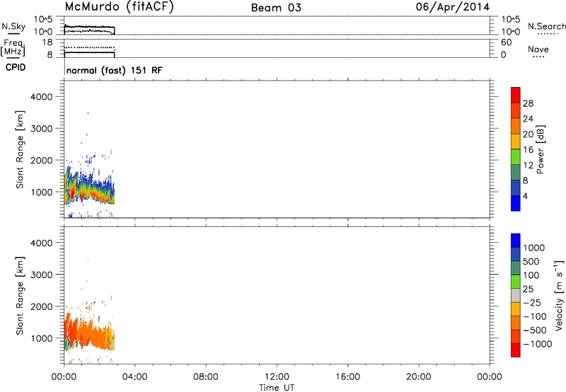The image size is (566, 392).
Task: Click the 12:00 time tick label
Action: point(277,377)
